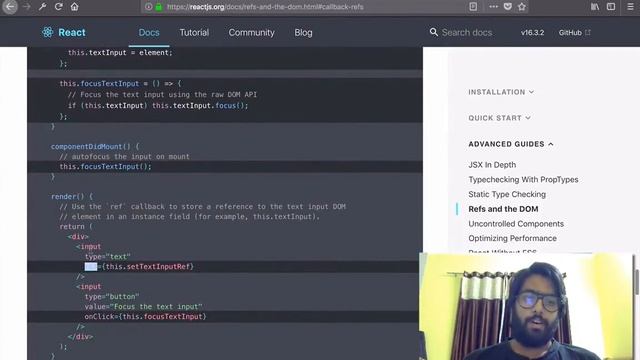Bookmark this page with the star icon

[522, 7]
